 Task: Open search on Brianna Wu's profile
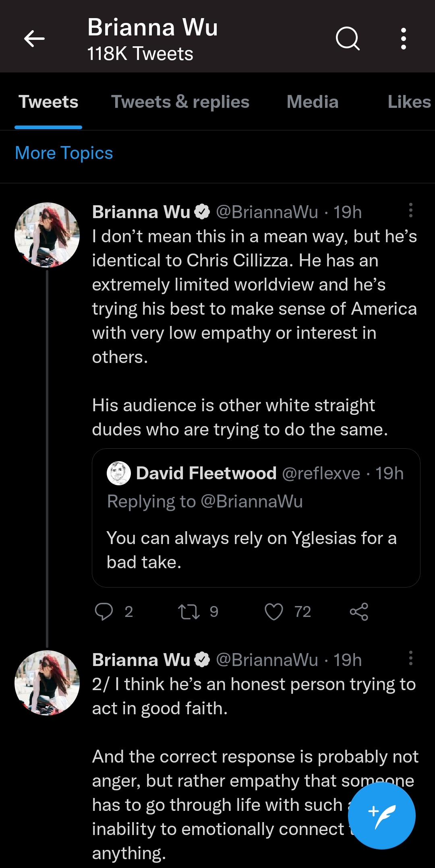coord(348,39)
